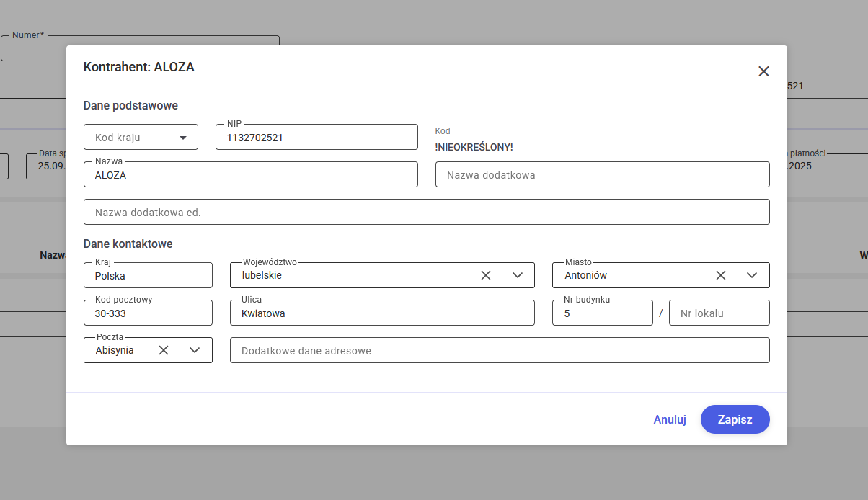Image resolution: width=868 pixels, height=500 pixels.
Task: Edit the Kod pocztowy field
Action: coord(148,313)
